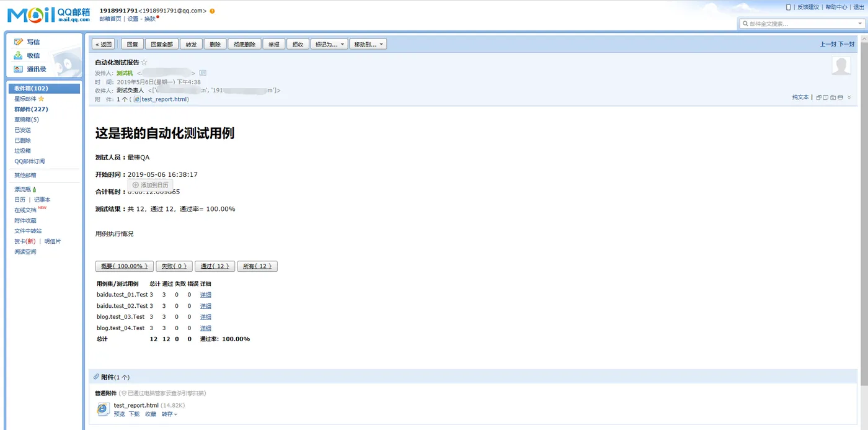Image resolution: width=868 pixels, height=430 pixels.
Task: Click the QQ Mail logo
Action: point(48,15)
